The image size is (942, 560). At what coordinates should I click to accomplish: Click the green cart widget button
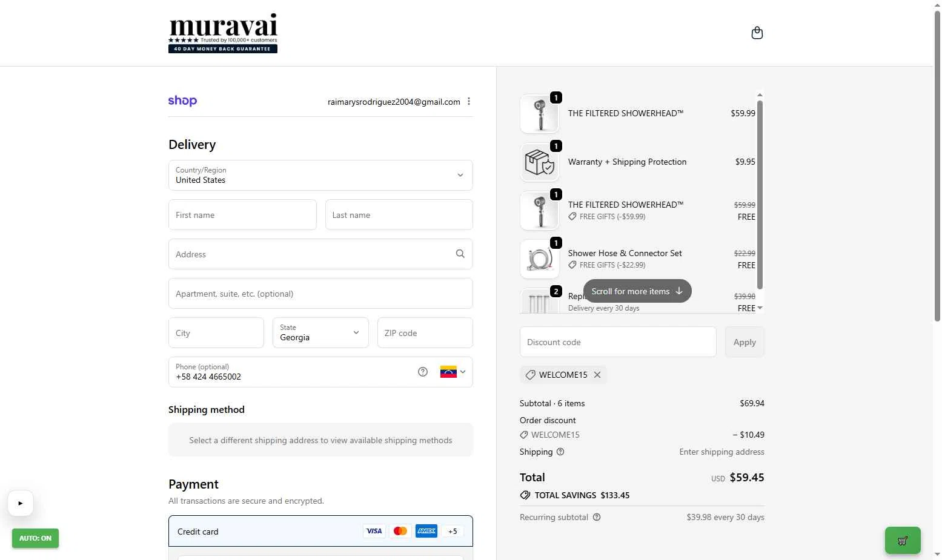coord(903,540)
